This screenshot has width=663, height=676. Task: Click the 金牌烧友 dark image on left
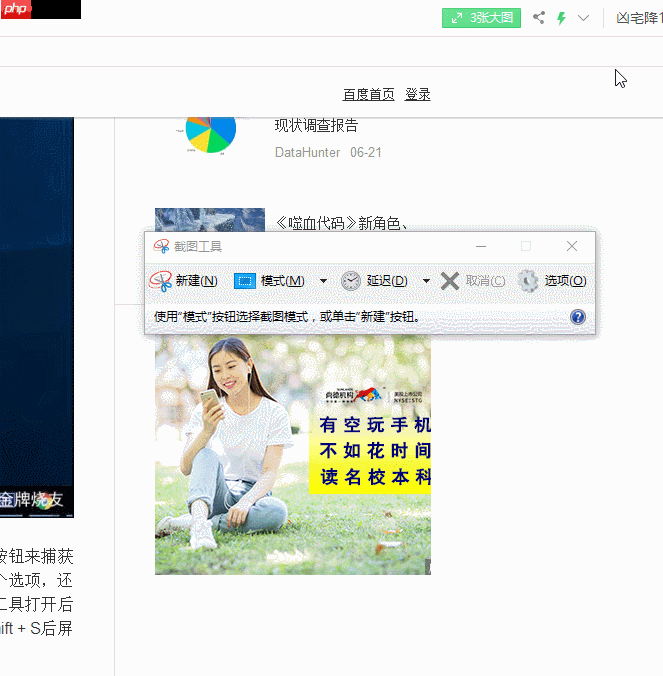click(37, 317)
